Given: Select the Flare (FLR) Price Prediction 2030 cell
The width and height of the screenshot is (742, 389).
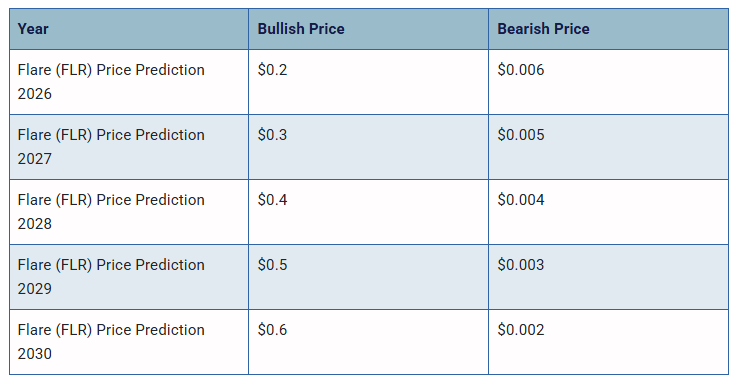Looking at the screenshot, I should click(129, 342).
